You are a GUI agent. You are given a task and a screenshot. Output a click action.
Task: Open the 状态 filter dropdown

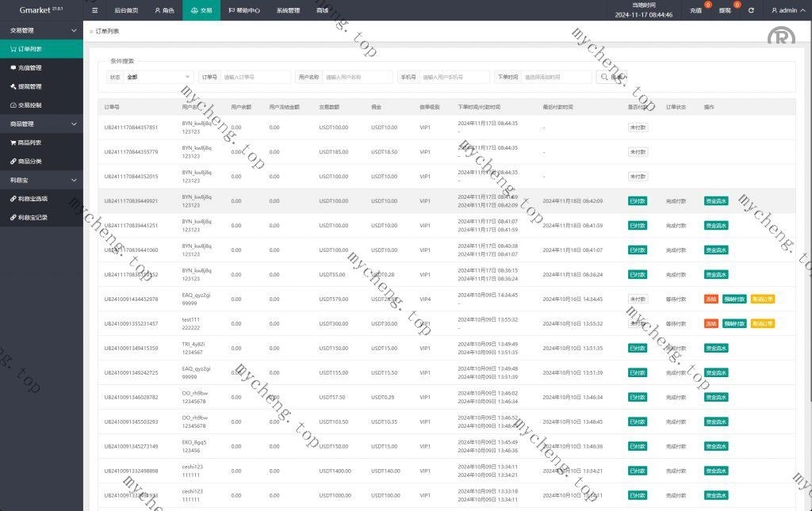click(x=159, y=77)
